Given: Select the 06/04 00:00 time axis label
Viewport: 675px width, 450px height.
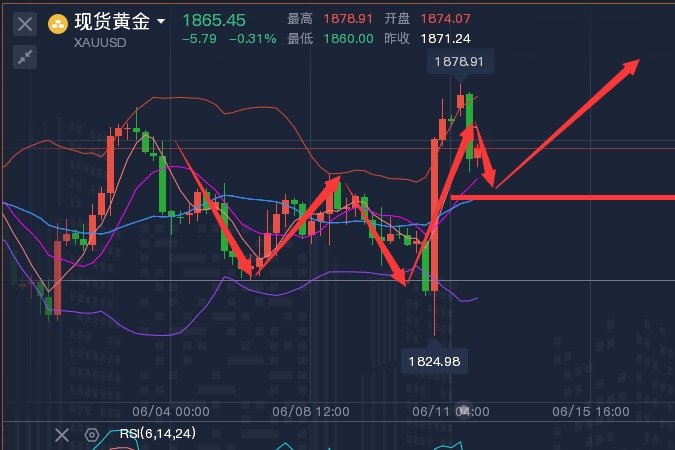Looking at the screenshot, I should pyautogui.click(x=171, y=411).
